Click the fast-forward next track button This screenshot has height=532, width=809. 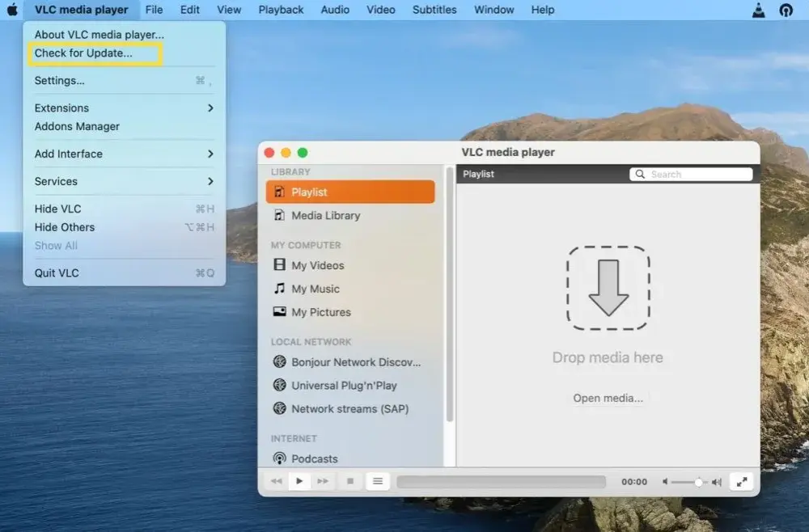click(323, 482)
